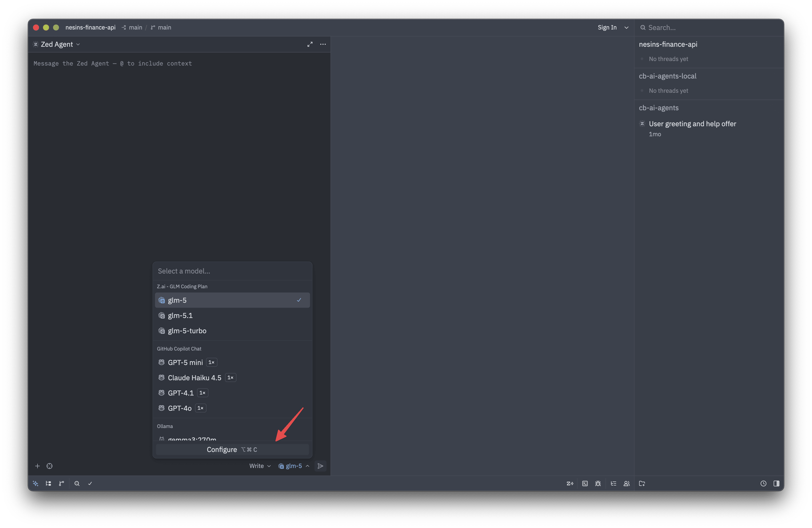Screen dimensions: 812x528
Task: Click the add folder icon in threads sidebar
Action: tap(642, 483)
